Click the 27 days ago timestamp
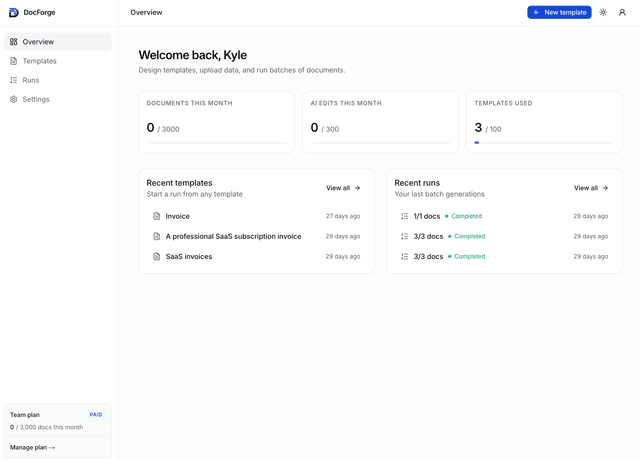Viewport: 640px width, 460px height. click(x=343, y=216)
